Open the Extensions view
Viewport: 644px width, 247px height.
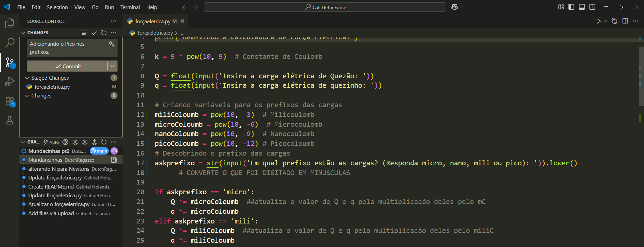tap(10, 101)
